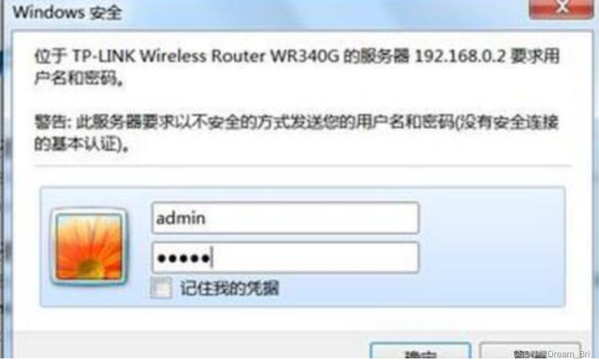
Task: Click the 记住我的凭据 label text
Action: pos(229,288)
